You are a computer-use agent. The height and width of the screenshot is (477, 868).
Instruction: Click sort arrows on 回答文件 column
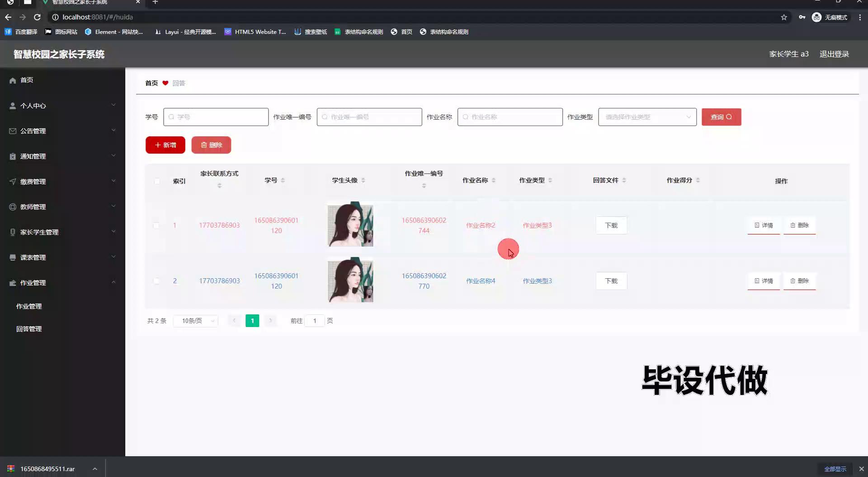pos(624,180)
